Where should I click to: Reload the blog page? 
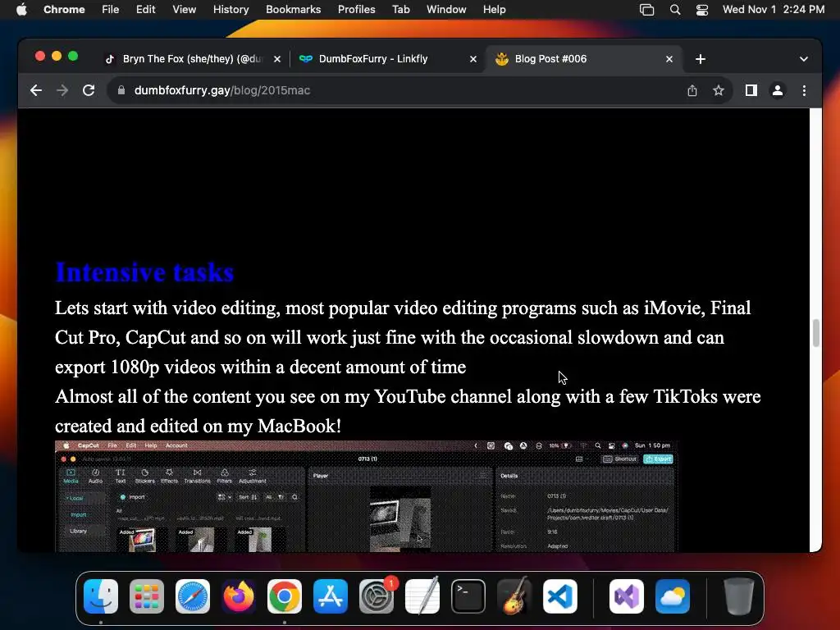coord(89,90)
